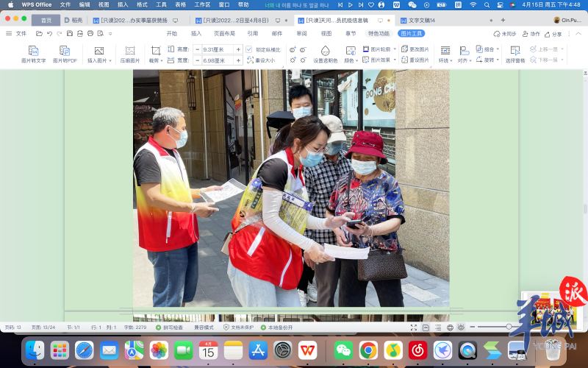This screenshot has width=588, height=368.
Task: Click the open folder icon in quick toolbar
Action: (x=39, y=33)
